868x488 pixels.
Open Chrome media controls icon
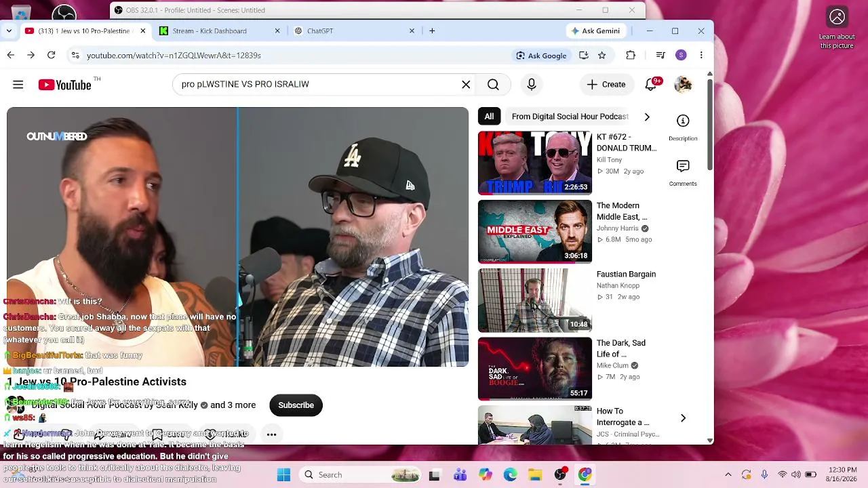click(x=660, y=56)
